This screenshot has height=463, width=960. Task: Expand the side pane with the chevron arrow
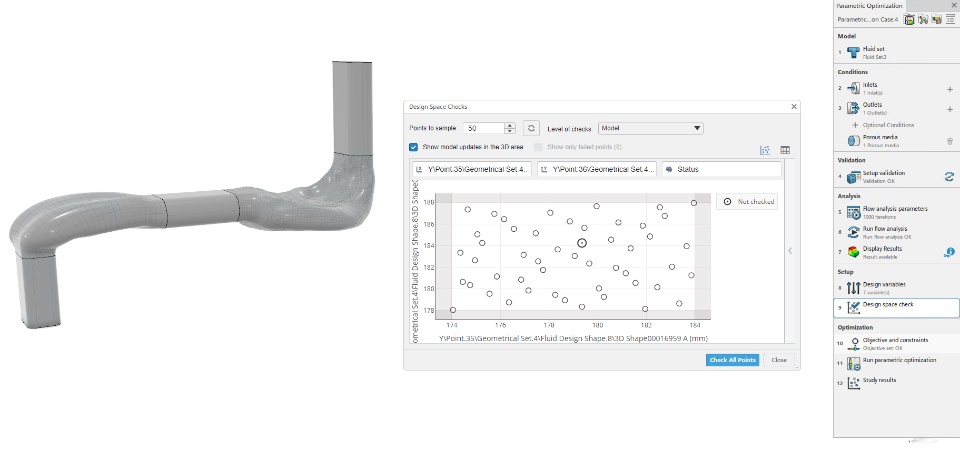click(x=790, y=250)
